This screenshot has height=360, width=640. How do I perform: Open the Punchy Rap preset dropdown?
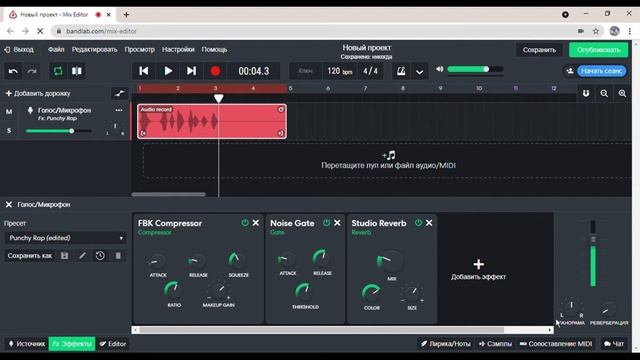click(65, 238)
